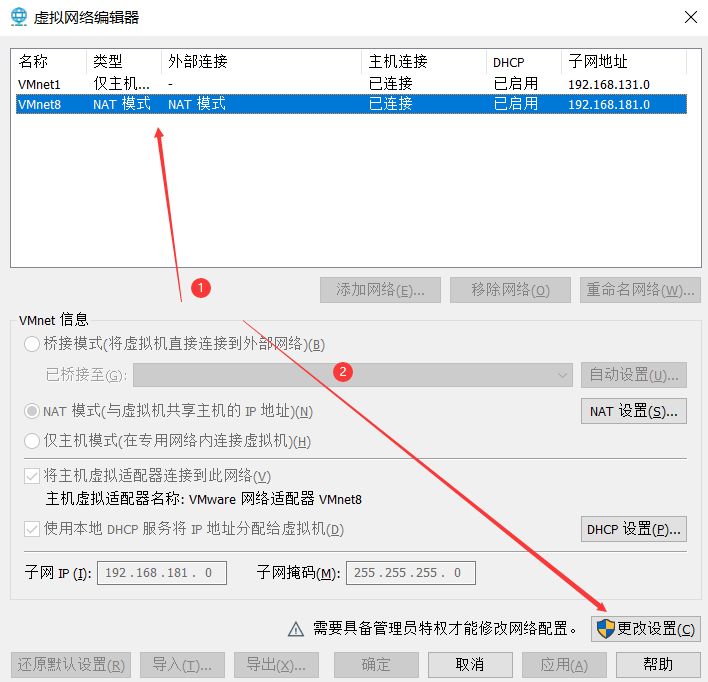Select the VMnet8 row

click(351, 104)
